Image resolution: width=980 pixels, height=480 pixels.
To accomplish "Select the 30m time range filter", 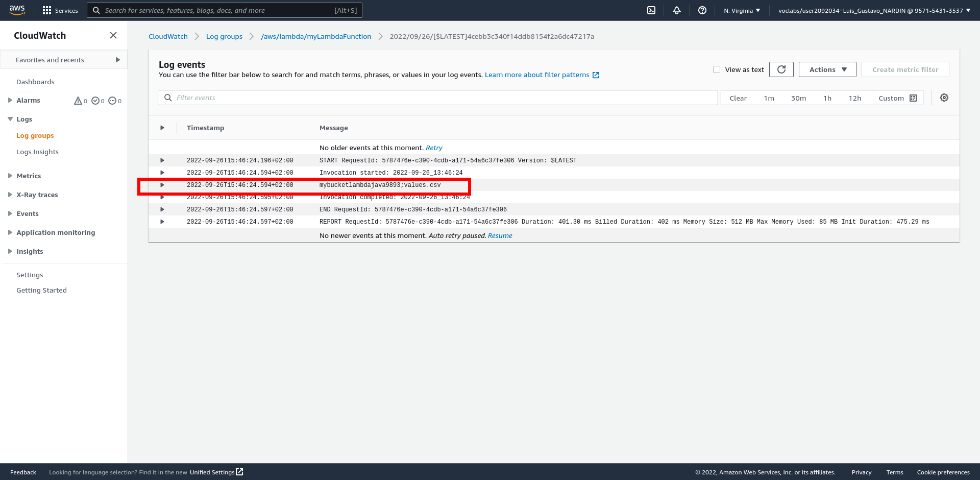I will 798,98.
